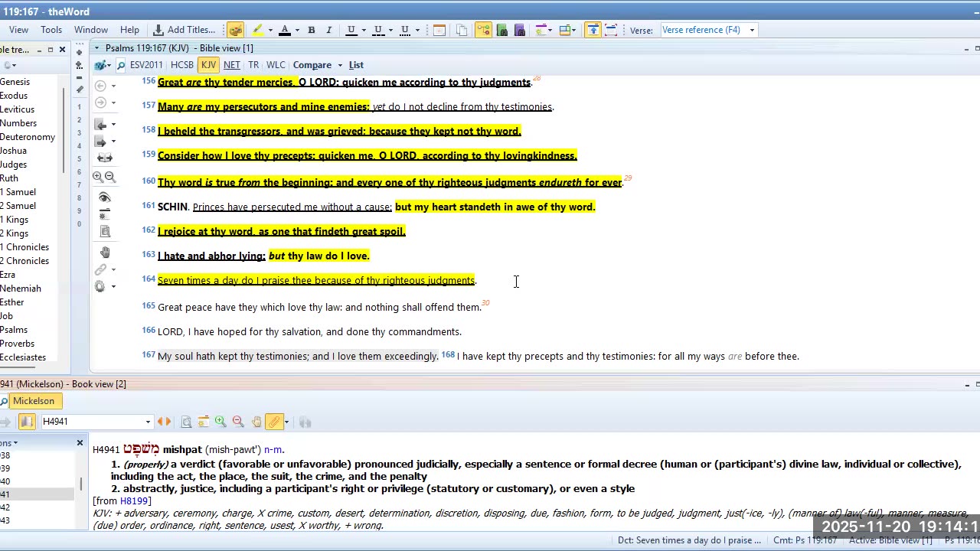This screenshot has width=980, height=551.
Task: Zoom in the Bible view text
Action: (x=98, y=177)
